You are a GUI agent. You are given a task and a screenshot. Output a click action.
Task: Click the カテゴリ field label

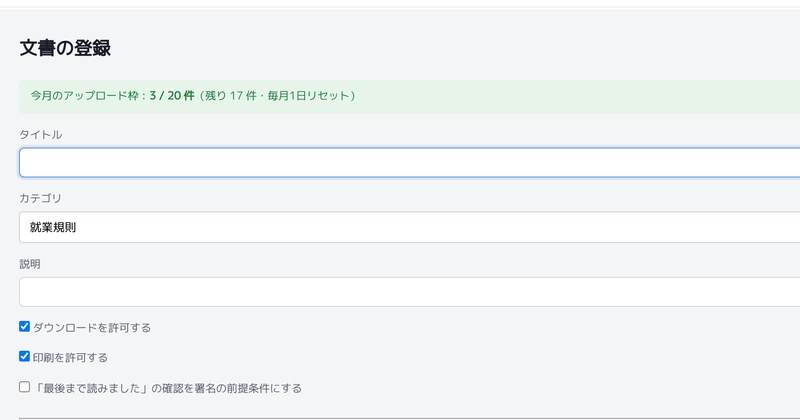pyautogui.click(x=40, y=198)
